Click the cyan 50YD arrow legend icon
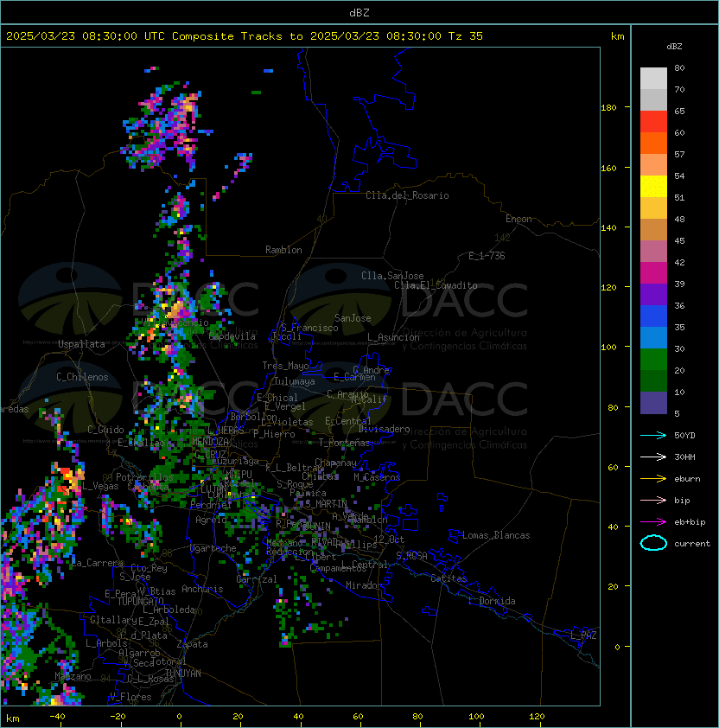 click(x=653, y=435)
